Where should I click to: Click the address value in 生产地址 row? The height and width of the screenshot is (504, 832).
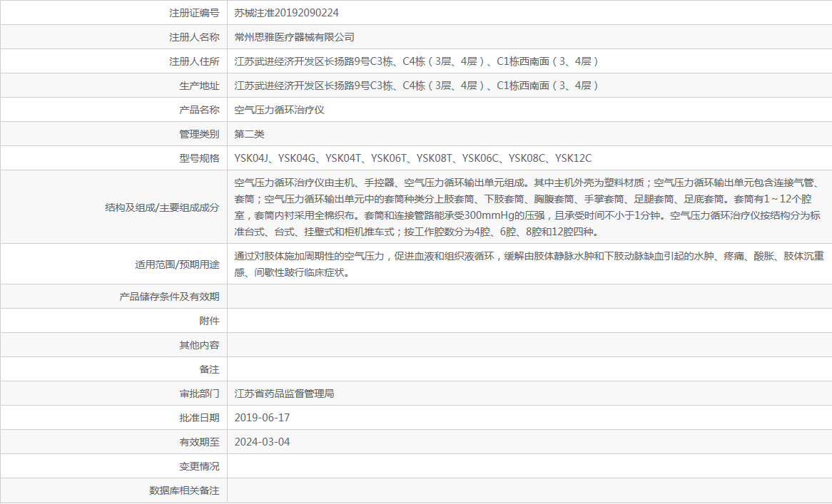click(x=417, y=86)
